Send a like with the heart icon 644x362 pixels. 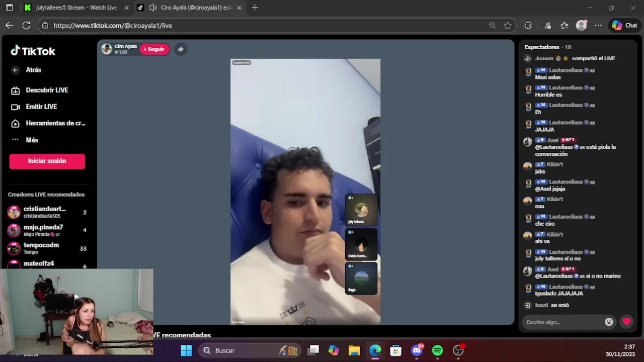[626, 322]
